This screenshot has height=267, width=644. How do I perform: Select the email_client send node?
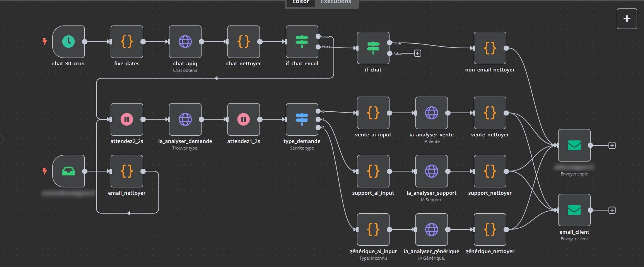tap(574, 210)
